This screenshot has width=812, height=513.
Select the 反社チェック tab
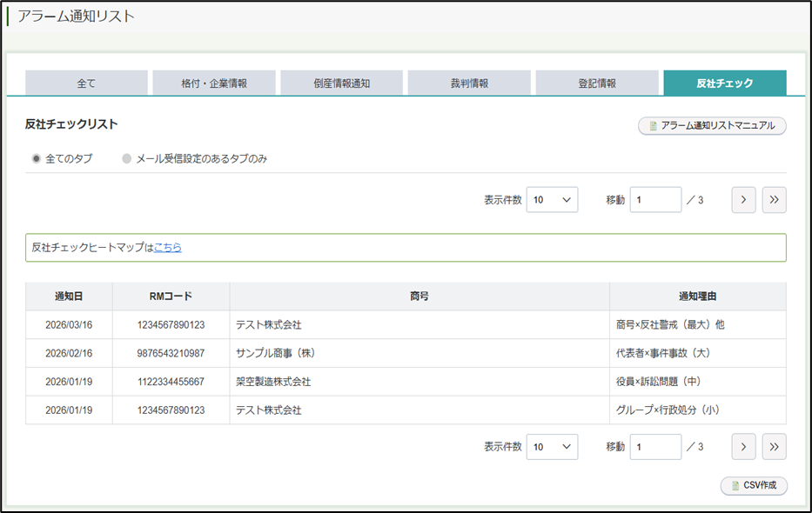click(x=724, y=83)
